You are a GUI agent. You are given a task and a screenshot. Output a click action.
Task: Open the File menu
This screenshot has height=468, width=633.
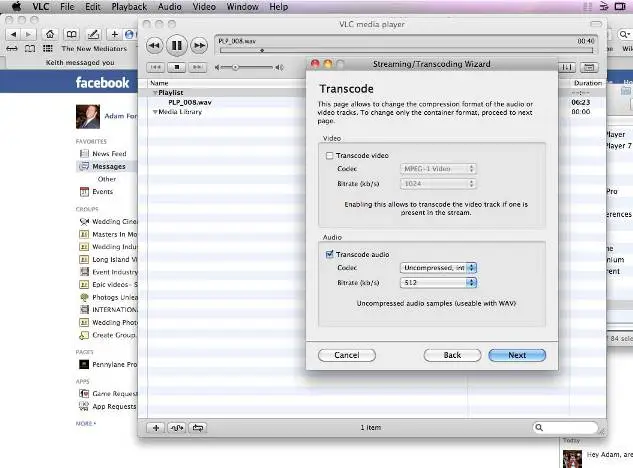(x=67, y=6)
